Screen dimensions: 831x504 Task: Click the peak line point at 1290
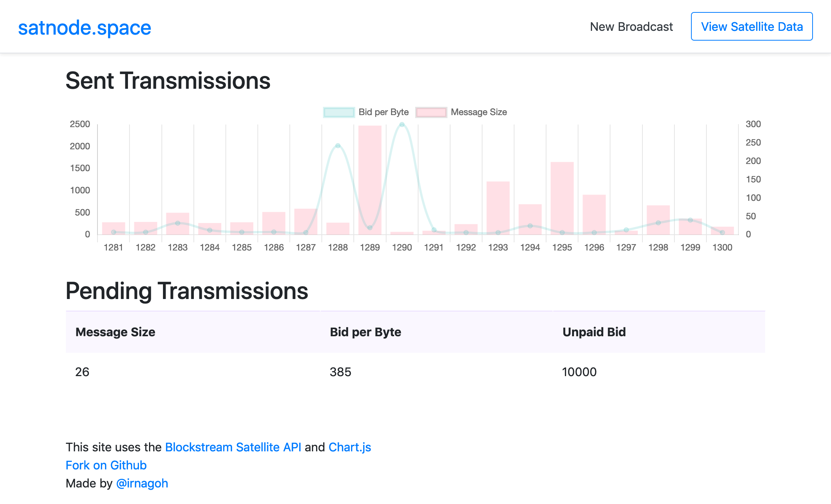[402, 124]
